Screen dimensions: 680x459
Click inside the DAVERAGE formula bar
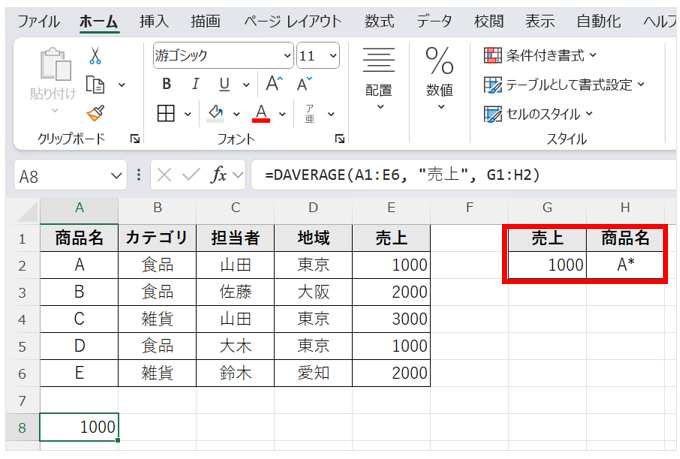464,175
